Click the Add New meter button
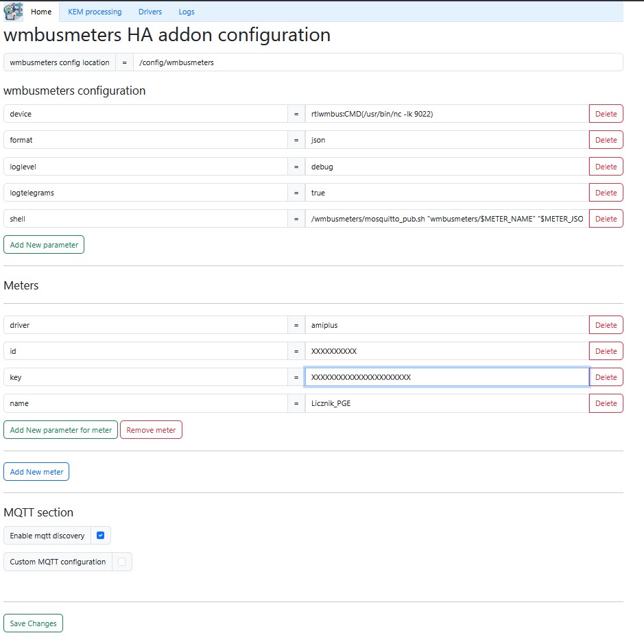 pyautogui.click(x=36, y=472)
